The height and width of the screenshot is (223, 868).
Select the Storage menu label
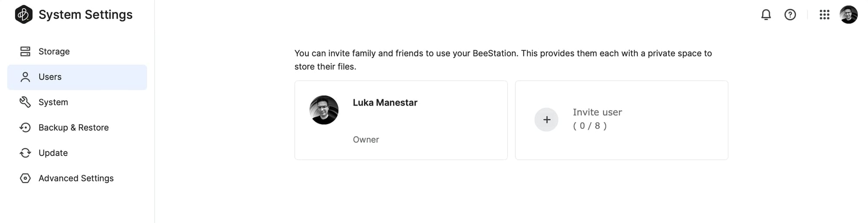pyautogui.click(x=54, y=51)
